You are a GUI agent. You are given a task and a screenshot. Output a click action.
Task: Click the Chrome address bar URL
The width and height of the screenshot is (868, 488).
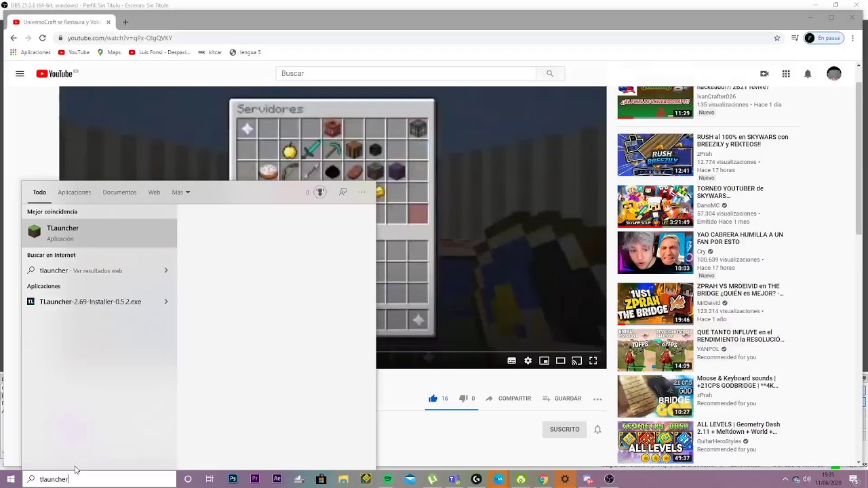(120, 38)
